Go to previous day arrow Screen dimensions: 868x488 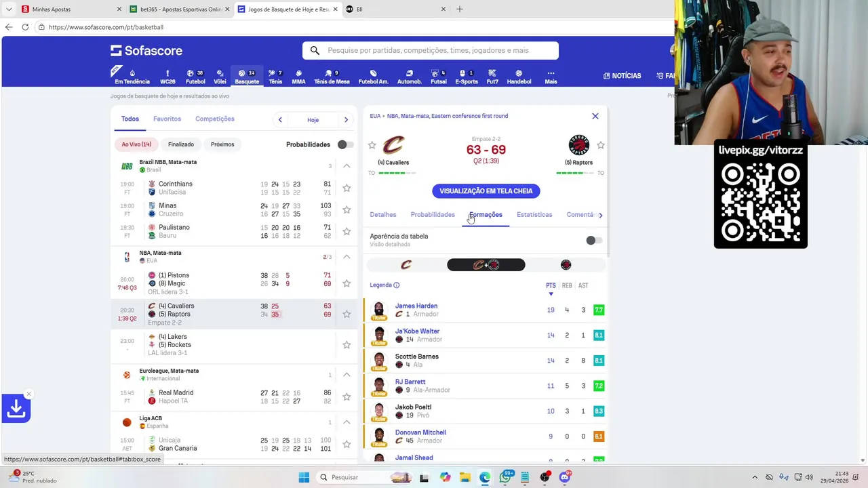pos(280,120)
